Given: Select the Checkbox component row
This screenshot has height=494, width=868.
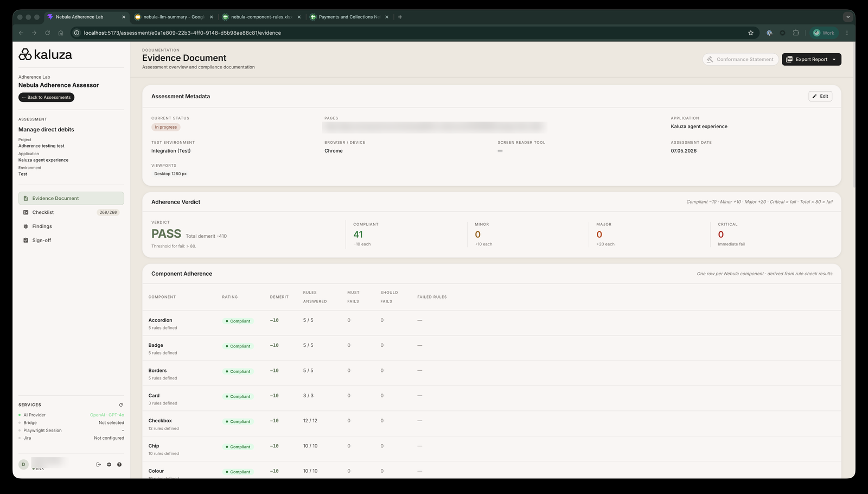Looking at the screenshot, I should pos(492,424).
